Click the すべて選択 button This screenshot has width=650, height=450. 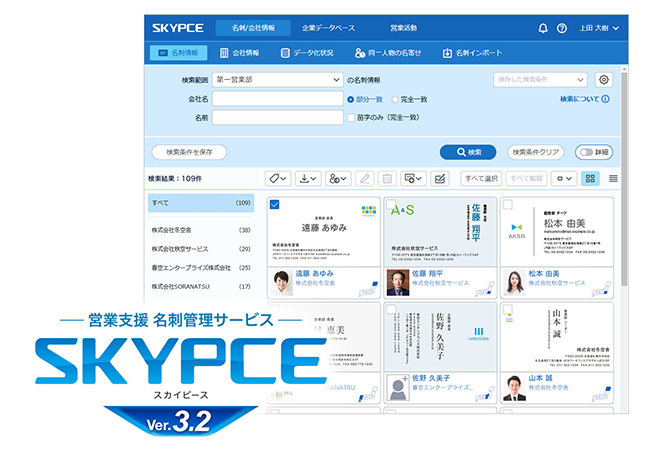pyautogui.click(x=481, y=179)
